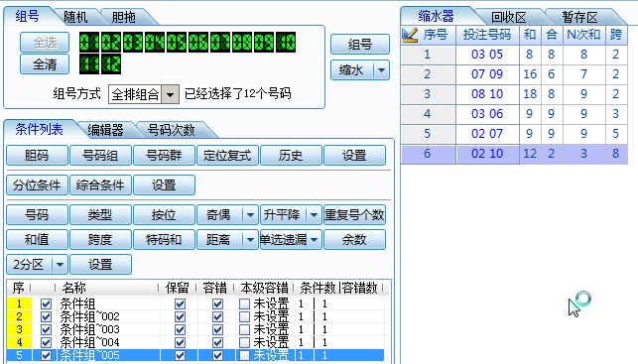638x364 pixels.
Task: Switch to the 号码次数 tab
Action: (171, 130)
